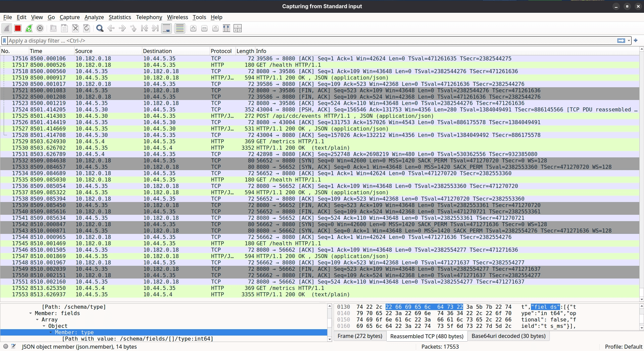Click the Find a packet magnifier

(x=100, y=29)
